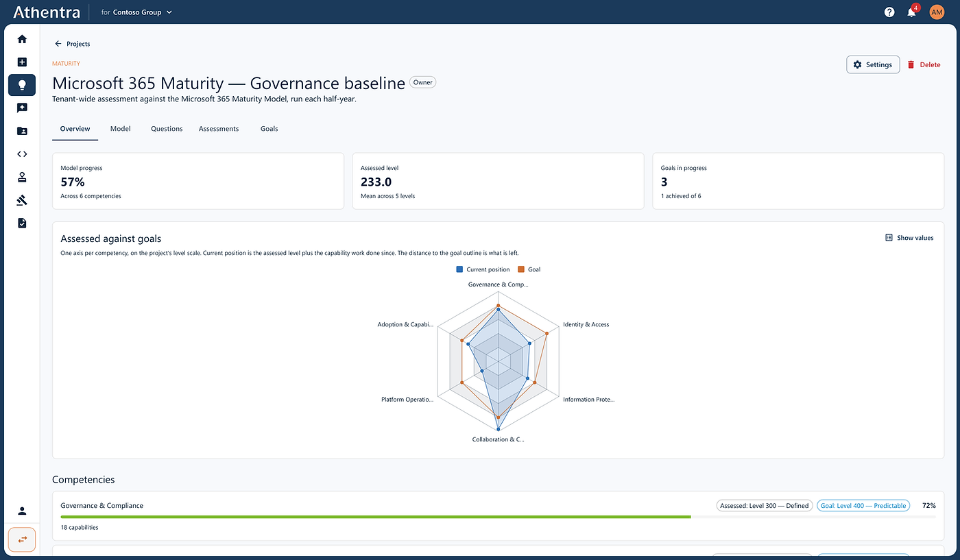Click the Owner role badge

pos(422,82)
